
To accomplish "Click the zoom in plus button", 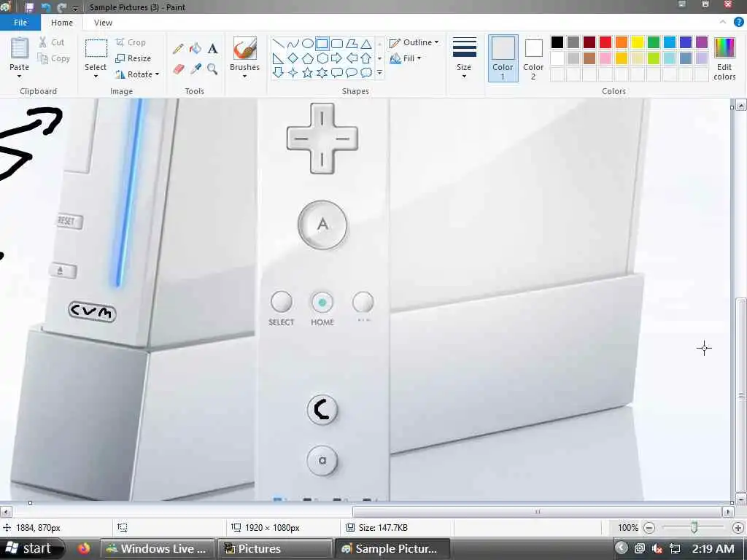I will 738,528.
